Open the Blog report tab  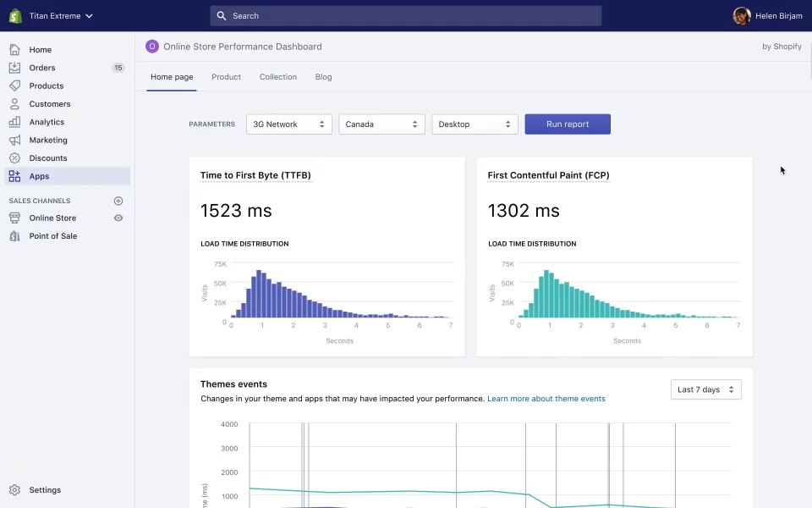(323, 76)
